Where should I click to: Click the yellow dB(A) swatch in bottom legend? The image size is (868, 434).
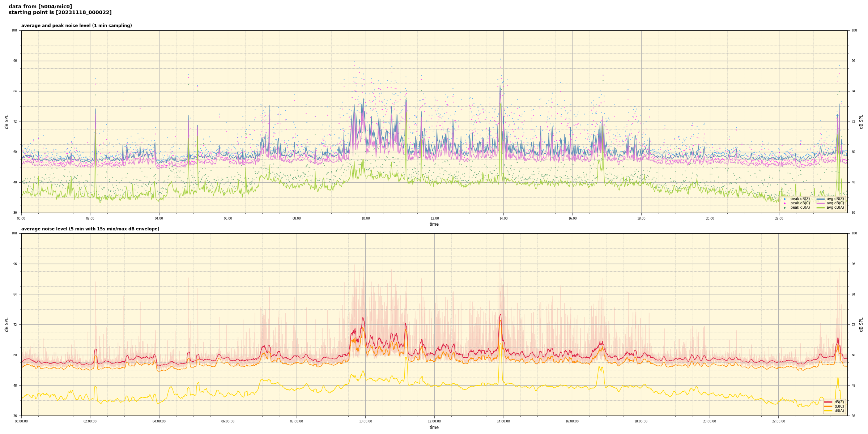pyautogui.click(x=828, y=410)
